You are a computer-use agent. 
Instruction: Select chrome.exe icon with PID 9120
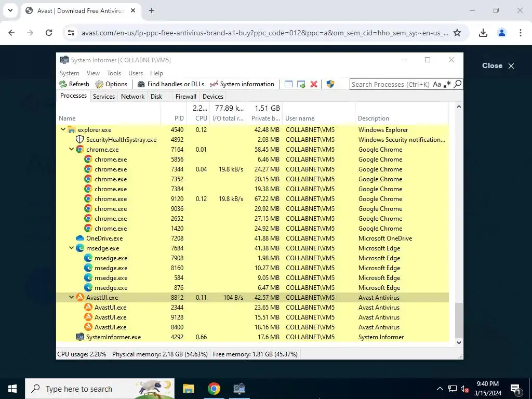88,198
